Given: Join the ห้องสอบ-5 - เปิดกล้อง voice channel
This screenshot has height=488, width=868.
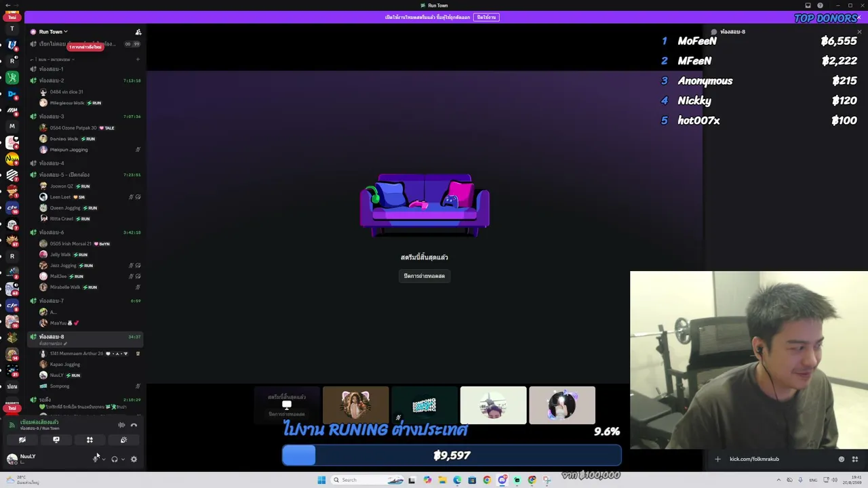Looking at the screenshot, I should [x=85, y=175].
